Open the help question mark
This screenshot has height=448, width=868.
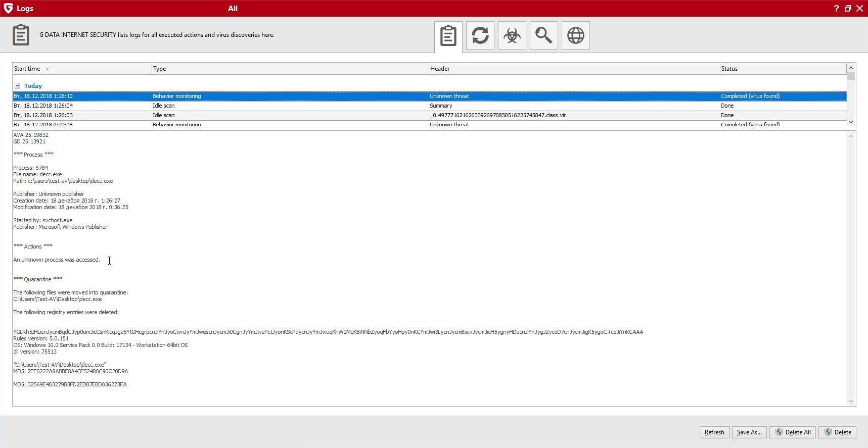[x=836, y=9]
